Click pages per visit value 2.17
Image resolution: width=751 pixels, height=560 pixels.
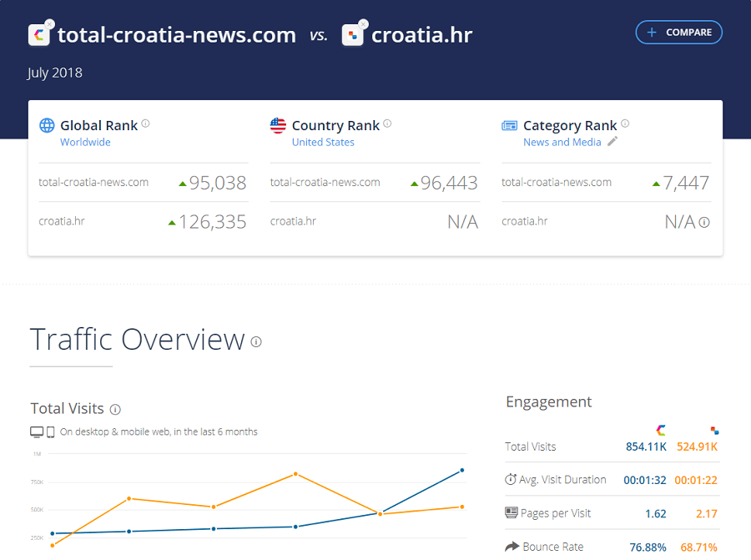707,514
